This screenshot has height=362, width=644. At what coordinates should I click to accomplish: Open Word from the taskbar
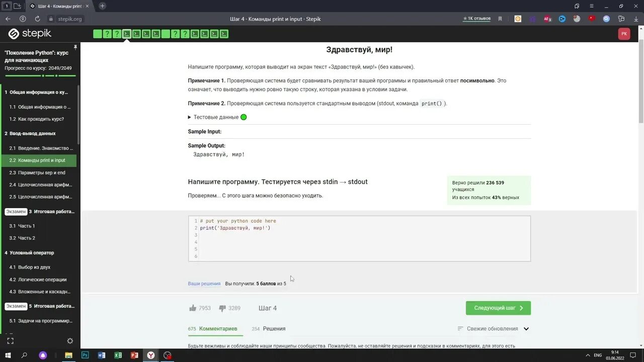[102, 355]
